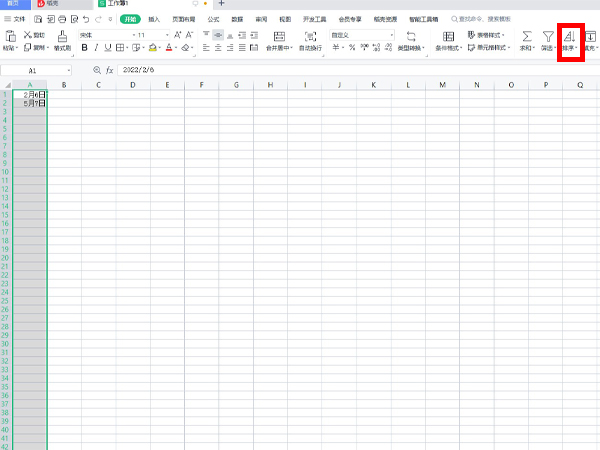The image size is (600, 450).
Task: Pick the yellow fill color bucket
Action: tap(153, 47)
